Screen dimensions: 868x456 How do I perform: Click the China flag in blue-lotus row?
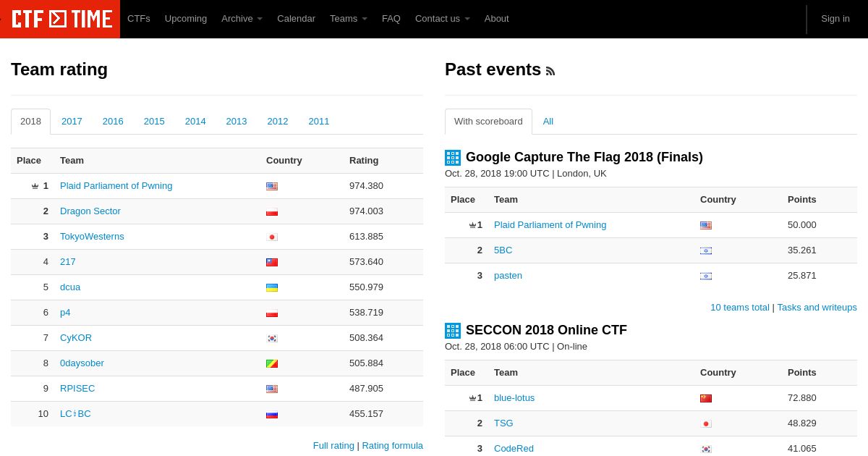point(706,398)
